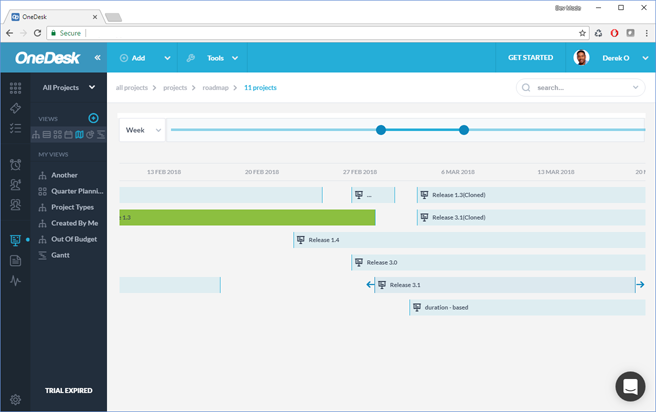Open the Projects presentation board icon
This screenshot has width=656, height=412.
15,240
